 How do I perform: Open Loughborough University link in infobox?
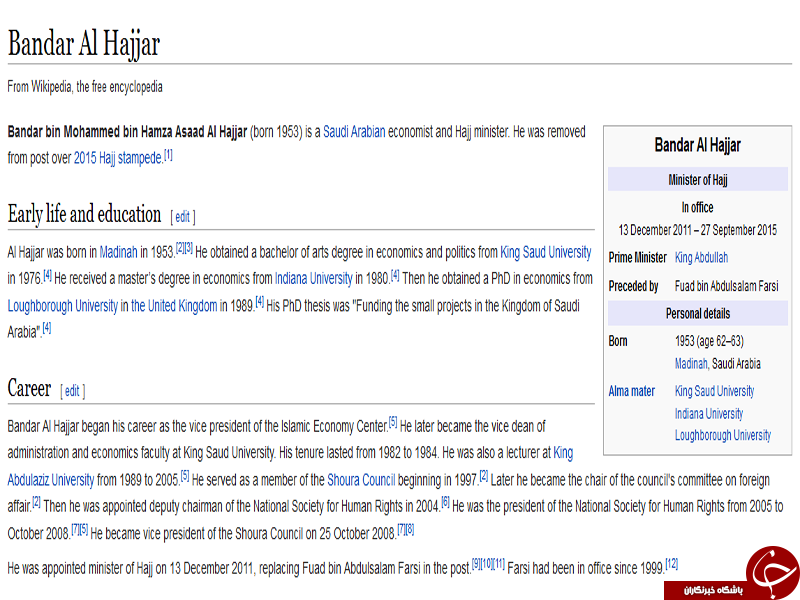pos(722,435)
